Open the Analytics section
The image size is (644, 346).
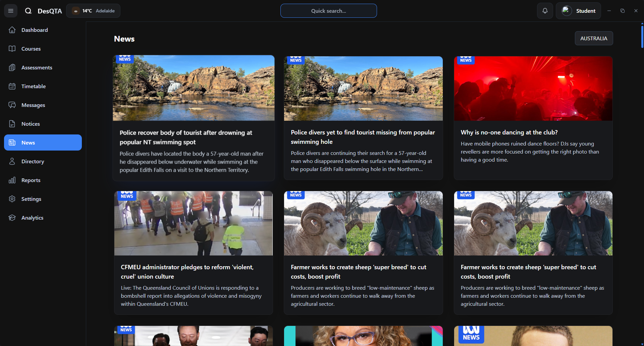point(32,218)
